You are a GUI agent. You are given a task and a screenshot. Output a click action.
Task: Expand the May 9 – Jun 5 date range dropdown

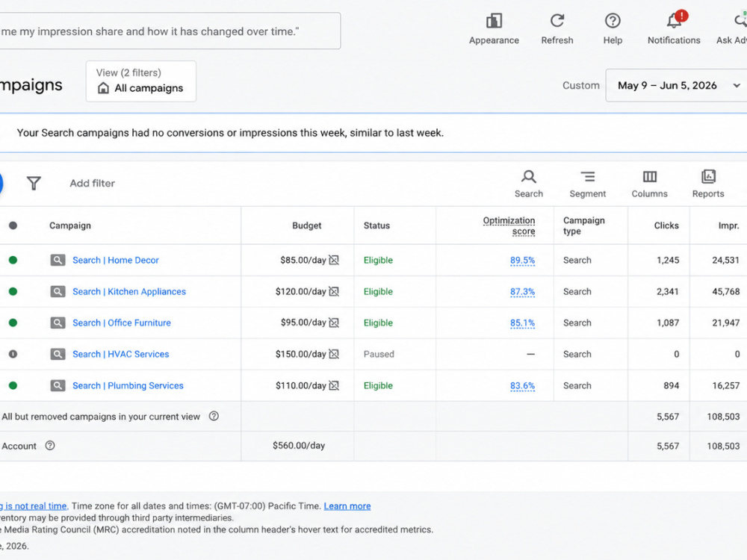point(677,85)
